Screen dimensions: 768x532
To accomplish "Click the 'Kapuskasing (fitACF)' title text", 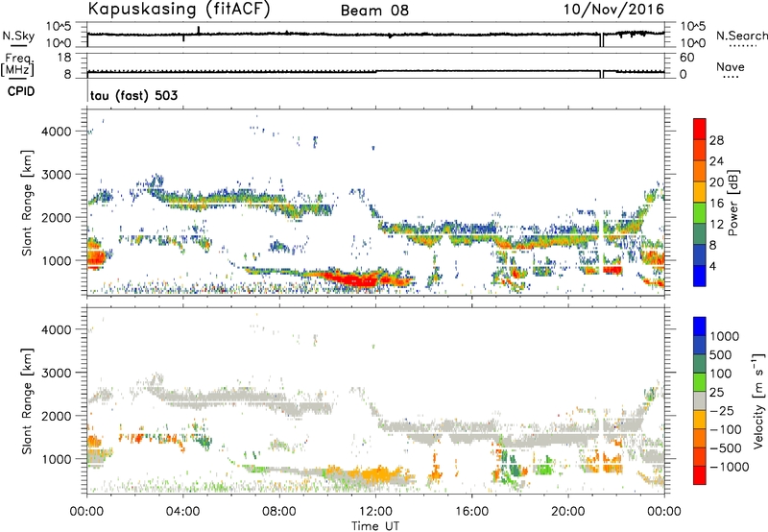I will point(179,10).
